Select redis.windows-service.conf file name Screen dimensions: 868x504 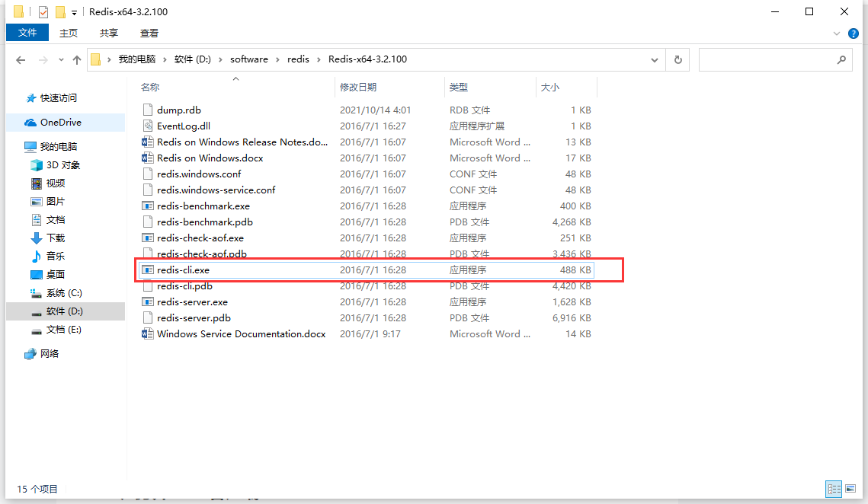(216, 190)
